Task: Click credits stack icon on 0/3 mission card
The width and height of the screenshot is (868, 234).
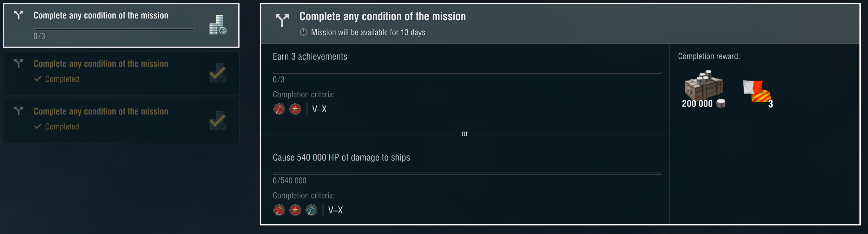Action: [218, 25]
